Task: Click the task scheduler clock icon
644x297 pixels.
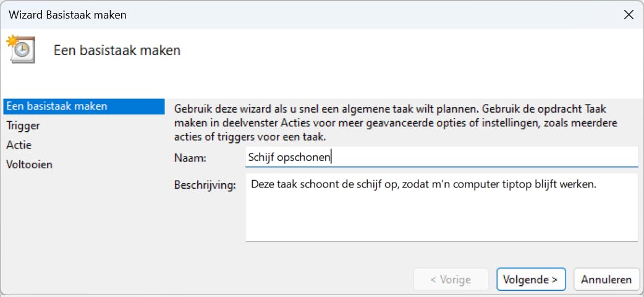Action: coord(20,49)
